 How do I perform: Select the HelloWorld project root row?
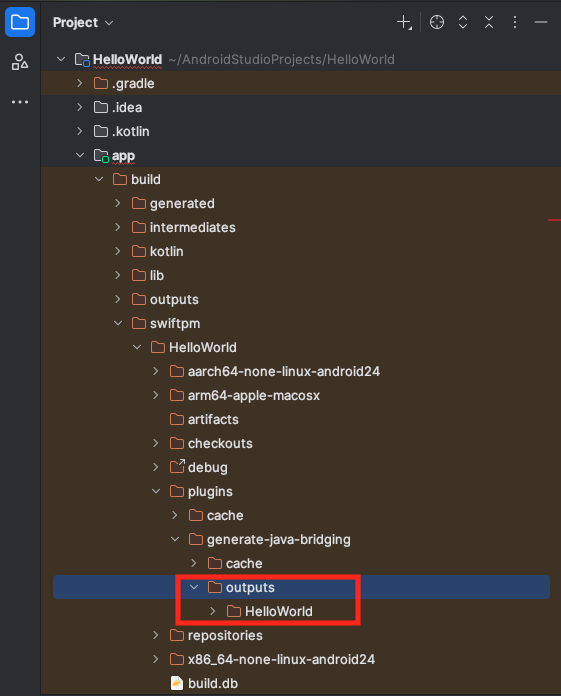[301, 59]
